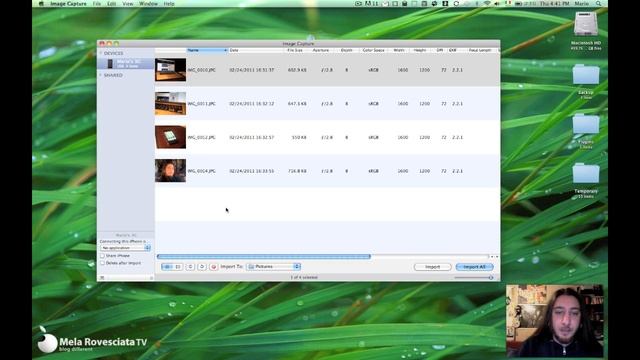Expand the SHARED section
This screenshot has width=640, height=360.
point(101,75)
